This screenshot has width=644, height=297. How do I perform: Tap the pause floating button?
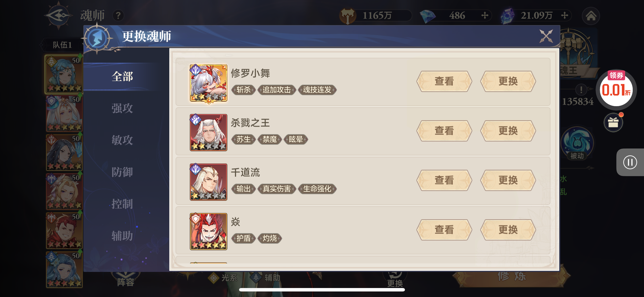(x=630, y=162)
